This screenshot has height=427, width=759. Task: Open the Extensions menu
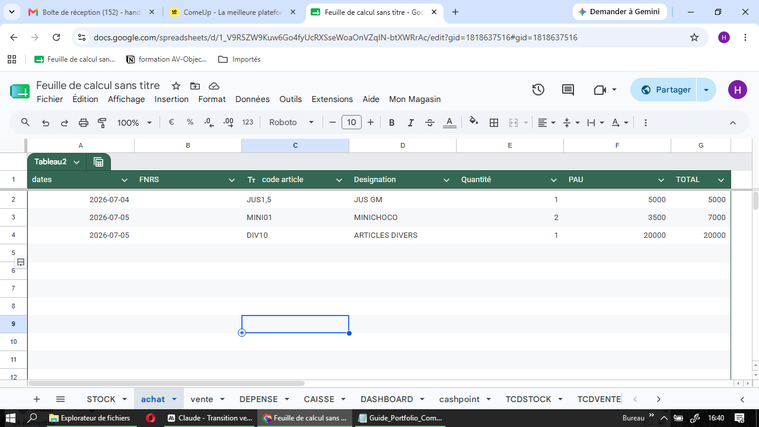click(332, 99)
